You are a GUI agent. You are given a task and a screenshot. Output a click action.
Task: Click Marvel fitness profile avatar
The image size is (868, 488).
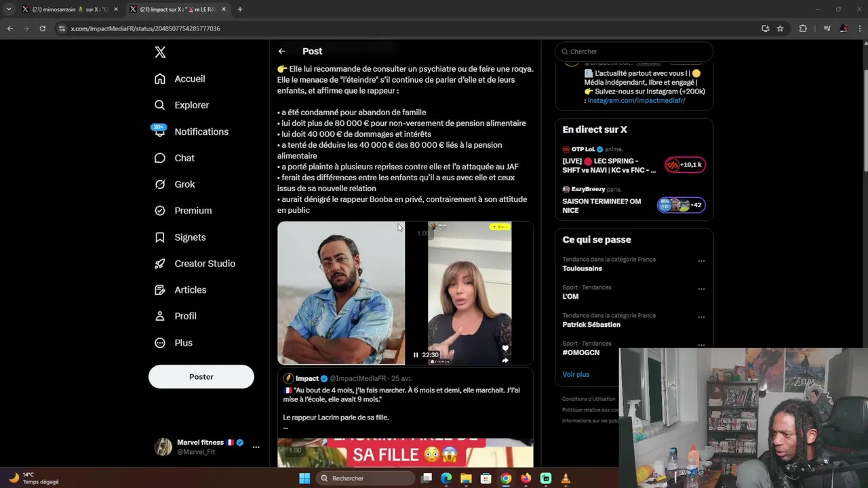(x=163, y=447)
